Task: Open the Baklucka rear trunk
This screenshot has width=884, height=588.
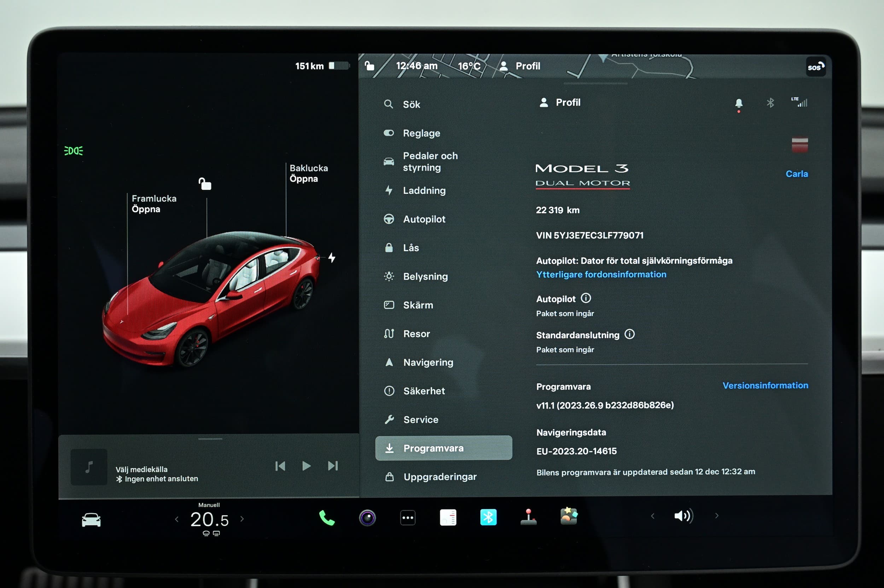Action: 309,173
